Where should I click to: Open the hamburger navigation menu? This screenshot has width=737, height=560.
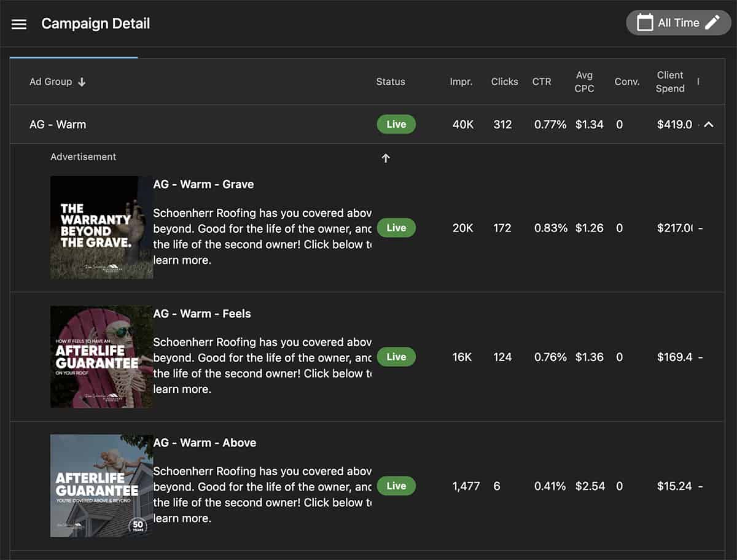(x=19, y=24)
